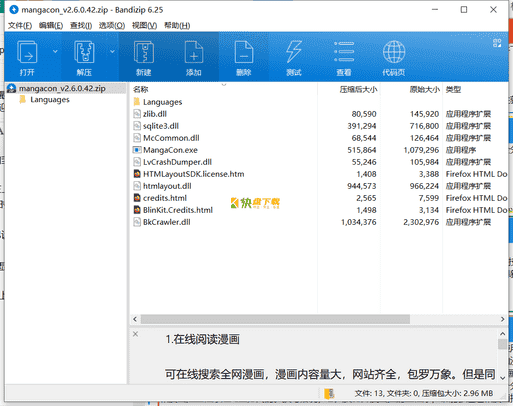Sort by the 类型 column header

click(453, 89)
